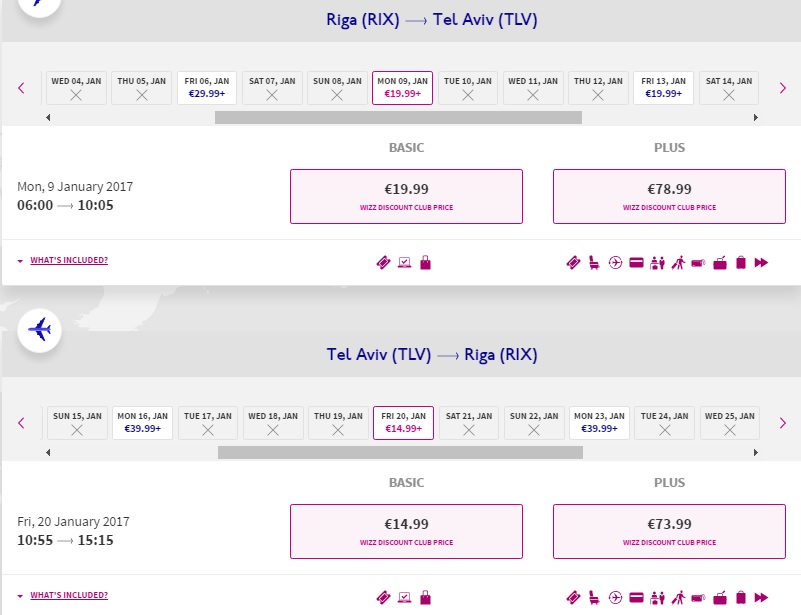The image size is (801, 615).
Task: Choose Plus €78.99 fare for outbound flight
Action: pos(669,197)
